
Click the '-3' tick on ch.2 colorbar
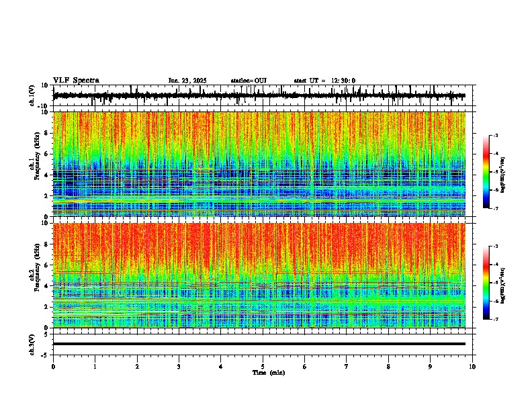[x=496, y=246]
